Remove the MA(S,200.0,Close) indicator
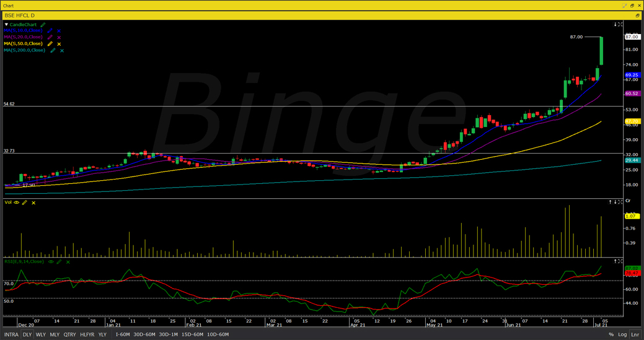Image resolution: width=644 pixels, height=340 pixels. tap(62, 50)
